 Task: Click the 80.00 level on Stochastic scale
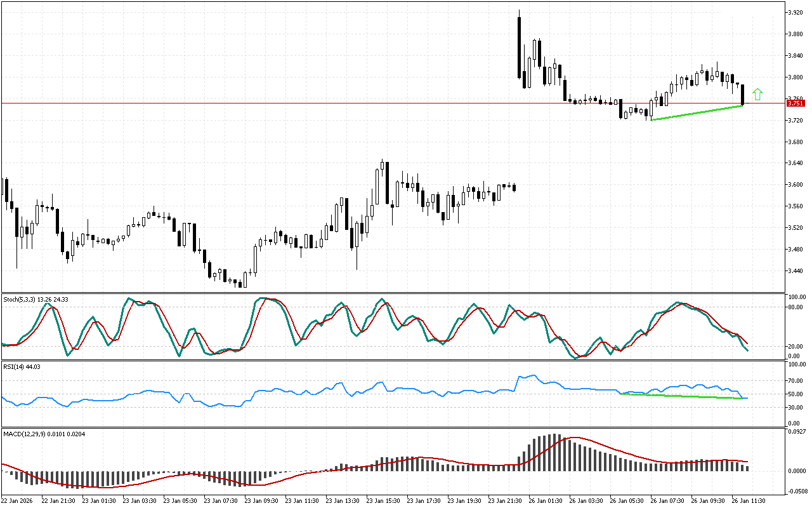796,307
